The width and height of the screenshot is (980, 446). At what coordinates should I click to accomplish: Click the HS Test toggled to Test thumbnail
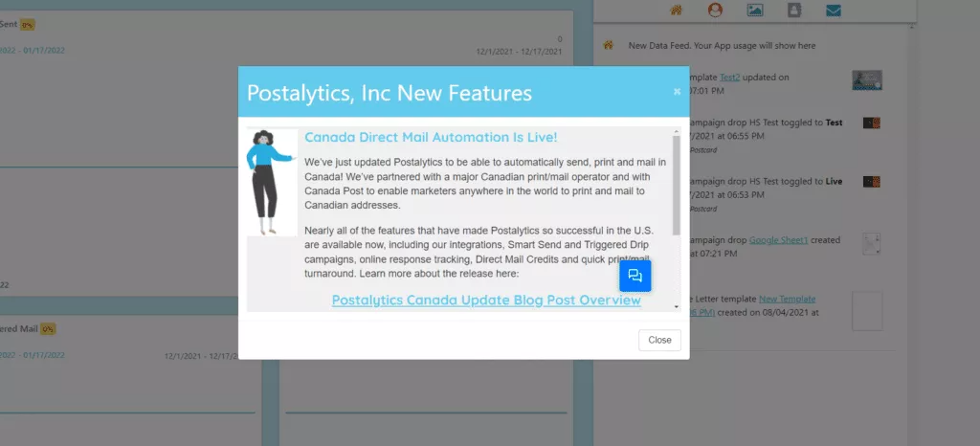[871, 123]
